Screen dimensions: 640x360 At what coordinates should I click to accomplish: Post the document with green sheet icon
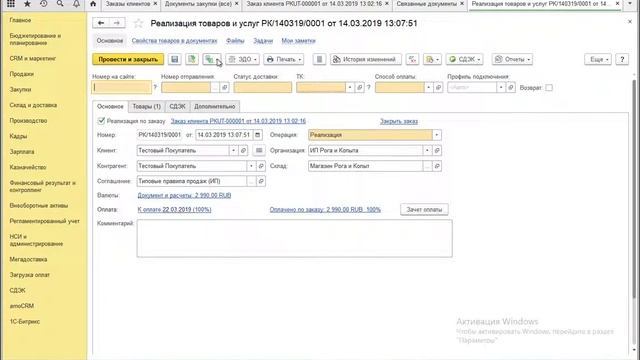point(192,59)
